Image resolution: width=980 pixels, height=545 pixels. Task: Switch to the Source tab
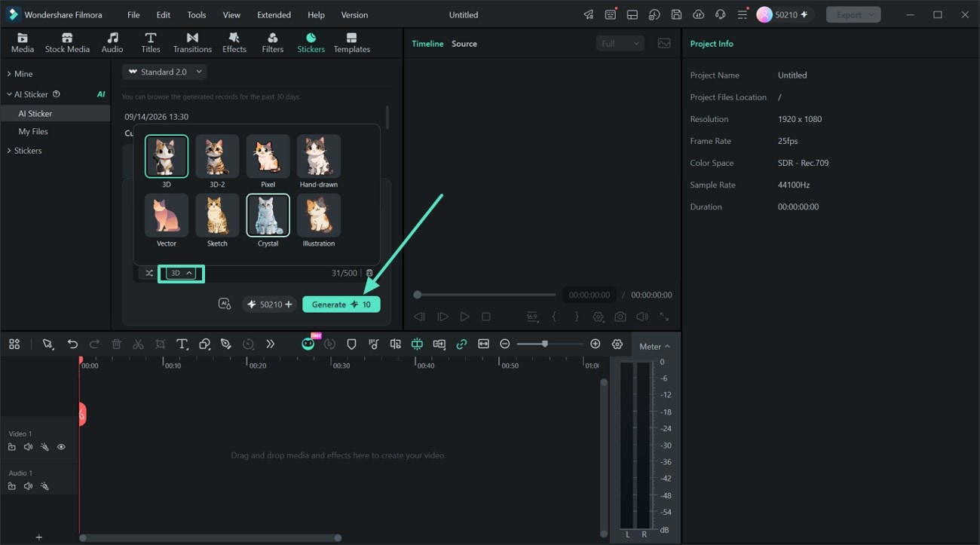coord(464,44)
